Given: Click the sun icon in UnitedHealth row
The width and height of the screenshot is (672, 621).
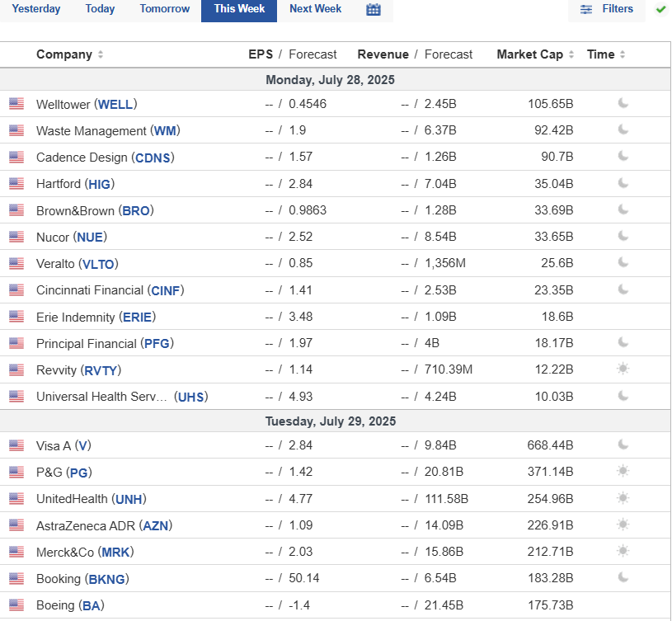Looking at the screenshot, I should [x=623, y=498].
